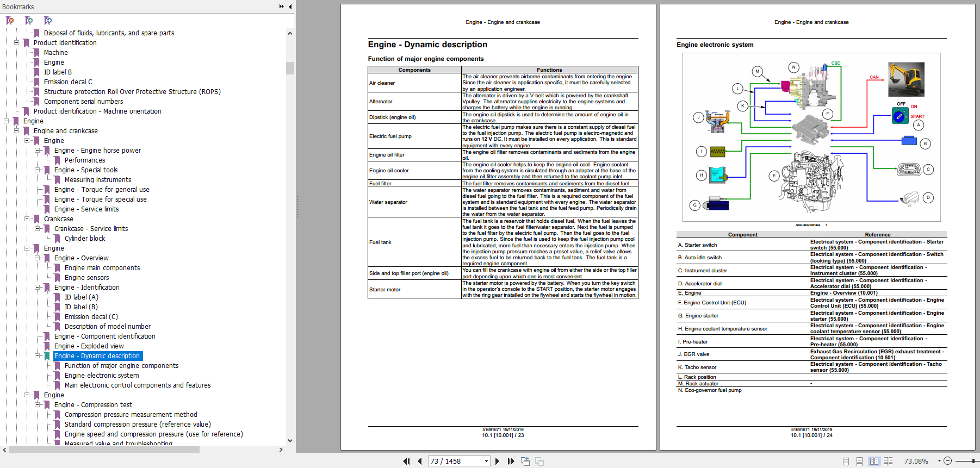
Task: Click the go-to bookmark arrow icon
Action: (48, 21)
